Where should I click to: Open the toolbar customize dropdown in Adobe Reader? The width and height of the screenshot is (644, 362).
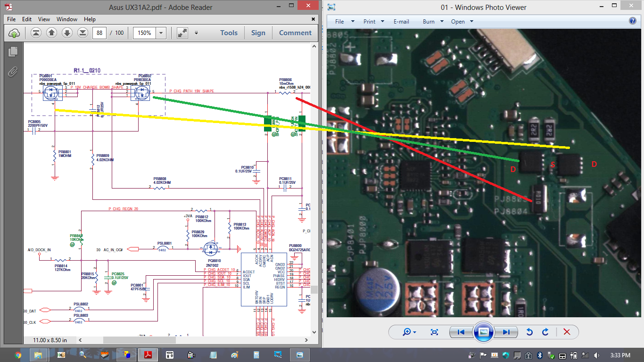point(196,33)
